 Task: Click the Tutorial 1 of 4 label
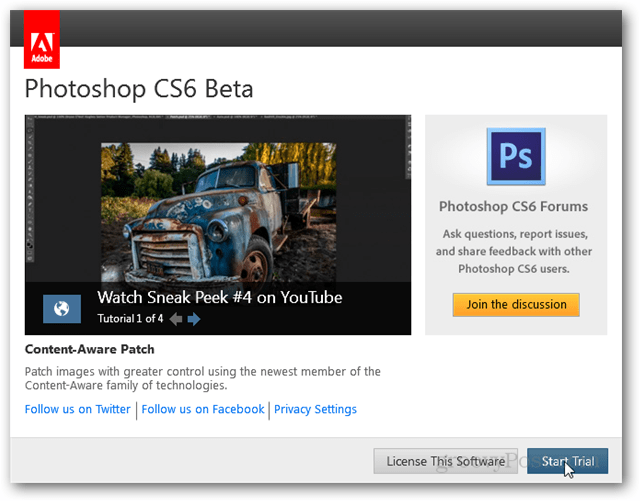pos(129,320)
